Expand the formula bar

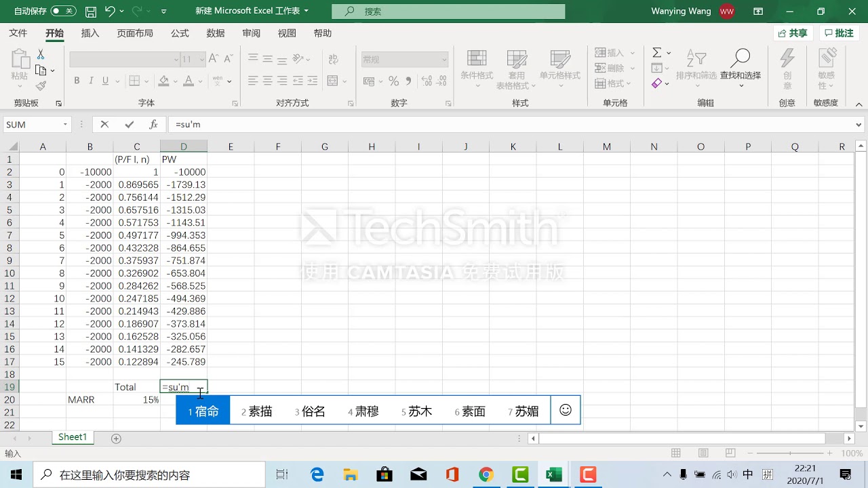click(x=859, y=125)
